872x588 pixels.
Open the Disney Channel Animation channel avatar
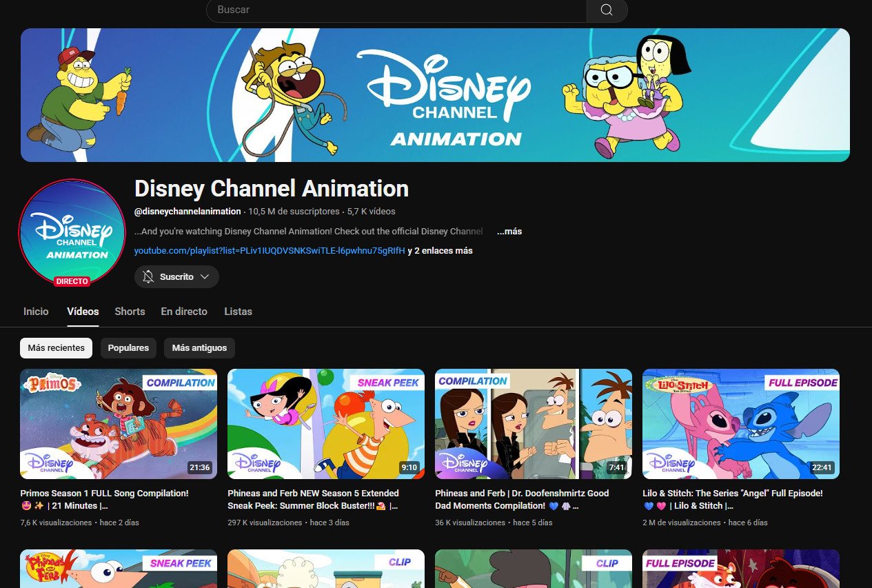(72, 232)
